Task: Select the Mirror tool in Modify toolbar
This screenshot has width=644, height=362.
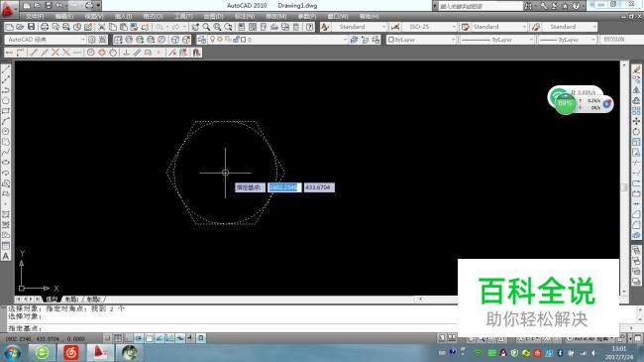Action: [x=637, y=90]
